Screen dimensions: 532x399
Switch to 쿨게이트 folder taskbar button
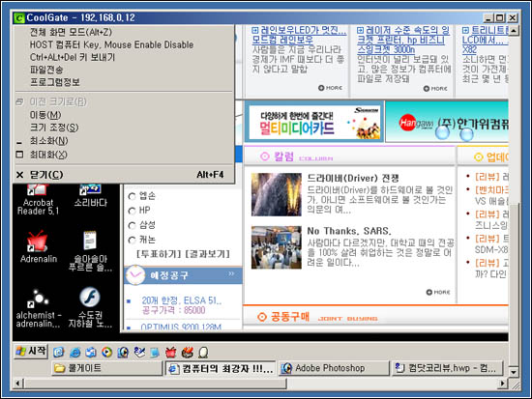[x=106, y=368]
